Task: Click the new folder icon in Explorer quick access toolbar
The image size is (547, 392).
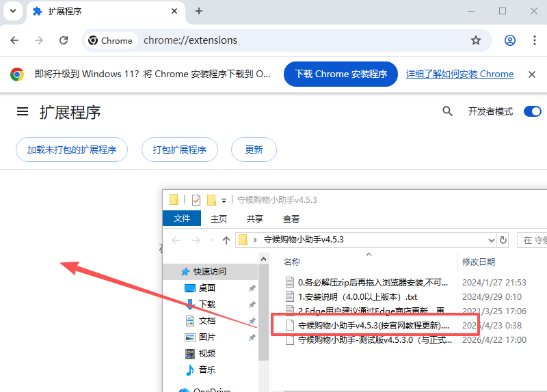Action: pos(211,200)
